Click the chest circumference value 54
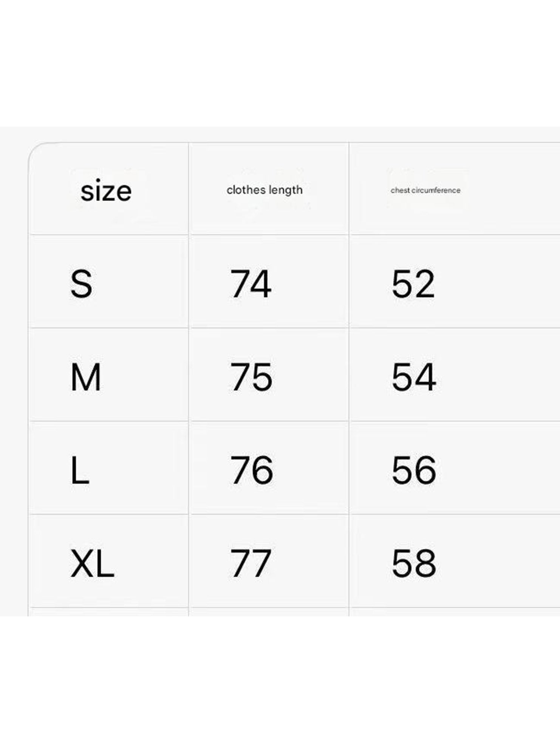Viewport: 560px width, 743px height. [x=414, y=377]
